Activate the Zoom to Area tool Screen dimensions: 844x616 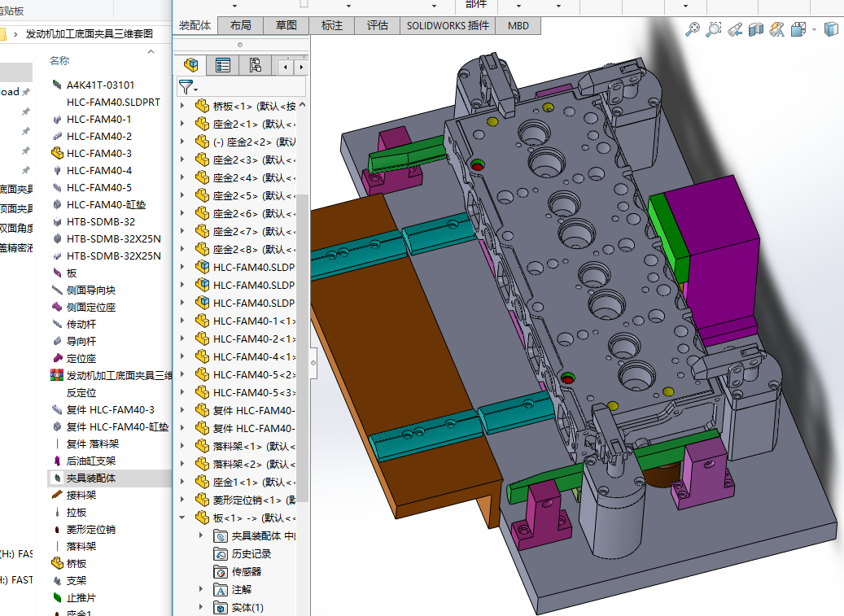714,29
